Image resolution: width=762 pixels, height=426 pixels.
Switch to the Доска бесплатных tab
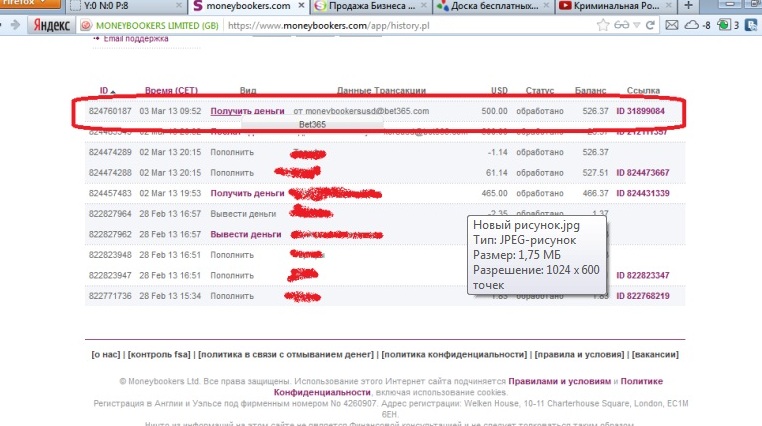pos(494,6)
